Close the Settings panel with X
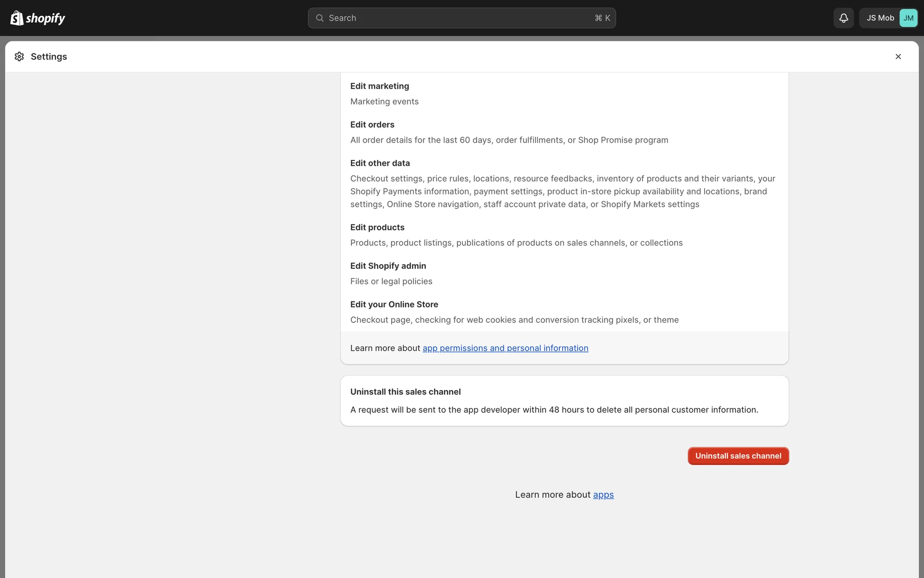Image resolution: width=924 pixels, height=578 pixels. pyautogui.click(x=898, y=56)
